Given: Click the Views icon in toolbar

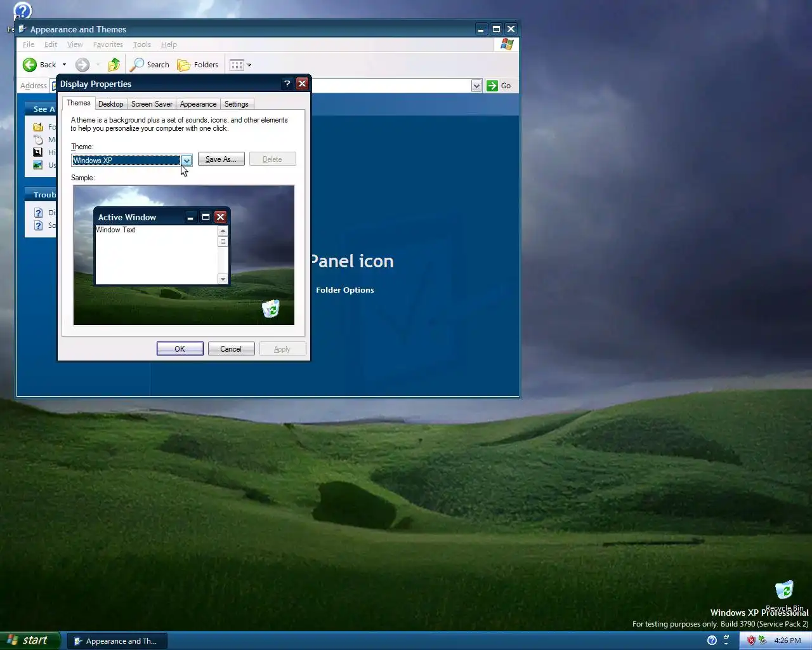Looking at the screenshot, I should pos(237,65).
